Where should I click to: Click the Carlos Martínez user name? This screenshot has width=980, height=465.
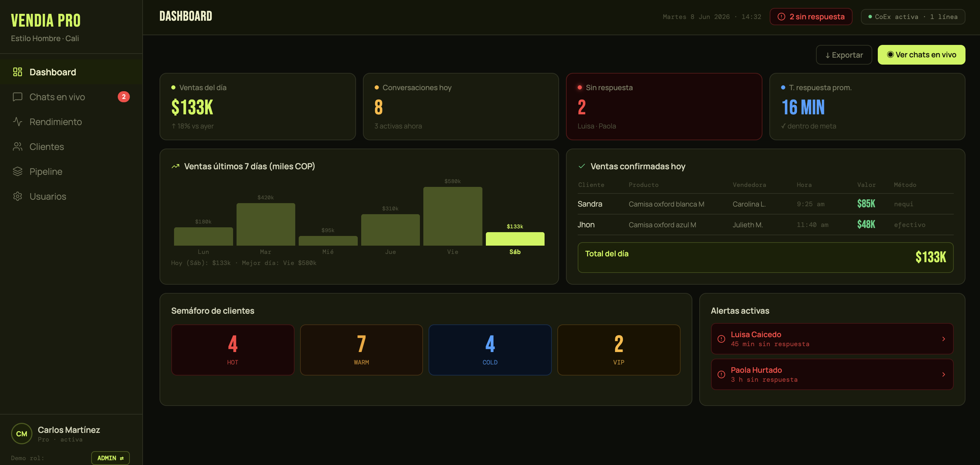click(x=69, y=430)
